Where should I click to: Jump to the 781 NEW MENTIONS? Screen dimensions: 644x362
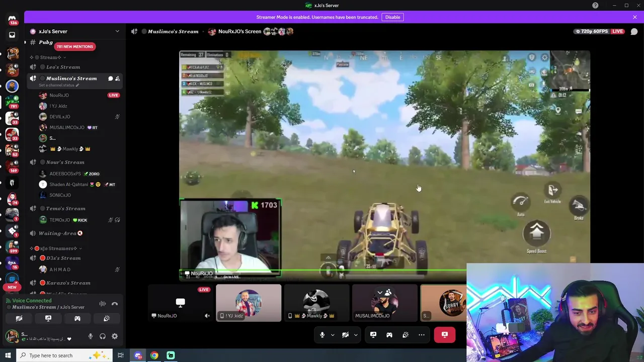click(74, 46)
